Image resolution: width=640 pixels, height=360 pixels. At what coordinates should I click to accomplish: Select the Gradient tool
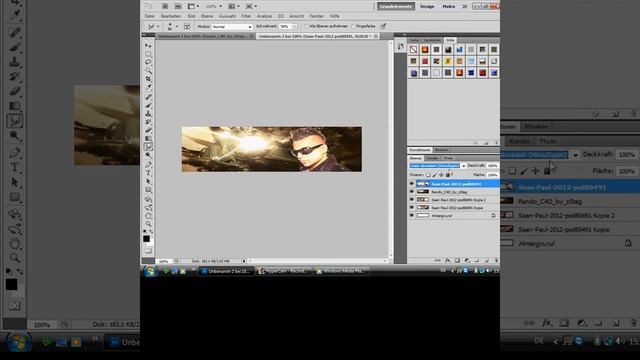coord(148,138)
